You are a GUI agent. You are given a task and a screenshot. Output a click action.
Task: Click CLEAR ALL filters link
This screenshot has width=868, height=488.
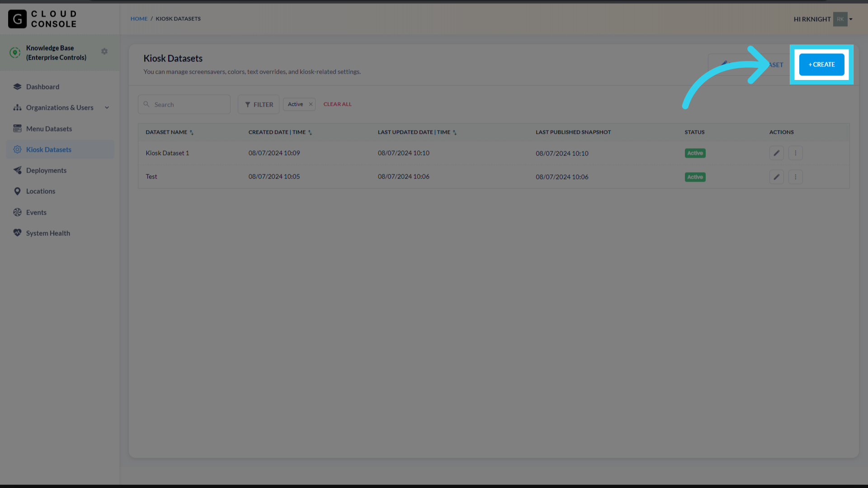(337, 104)
